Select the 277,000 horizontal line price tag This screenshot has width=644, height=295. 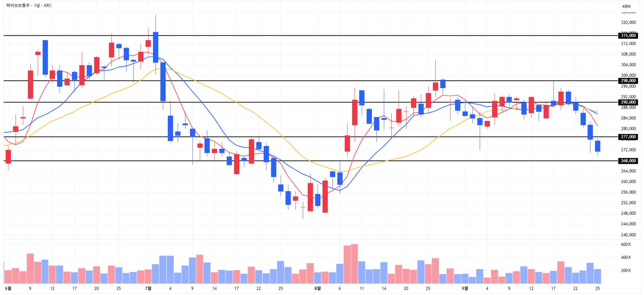point(628,137)
